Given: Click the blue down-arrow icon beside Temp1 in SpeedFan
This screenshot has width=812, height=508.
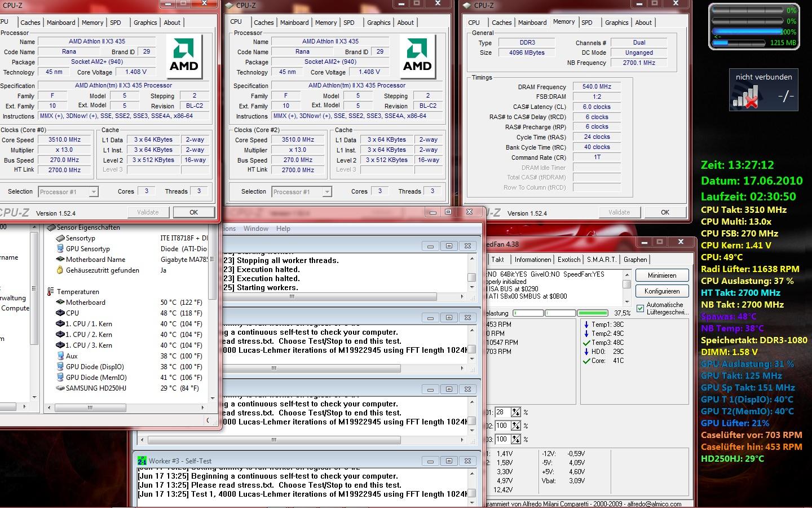Looking at the screenshot, I should click(x=586, y=325).
